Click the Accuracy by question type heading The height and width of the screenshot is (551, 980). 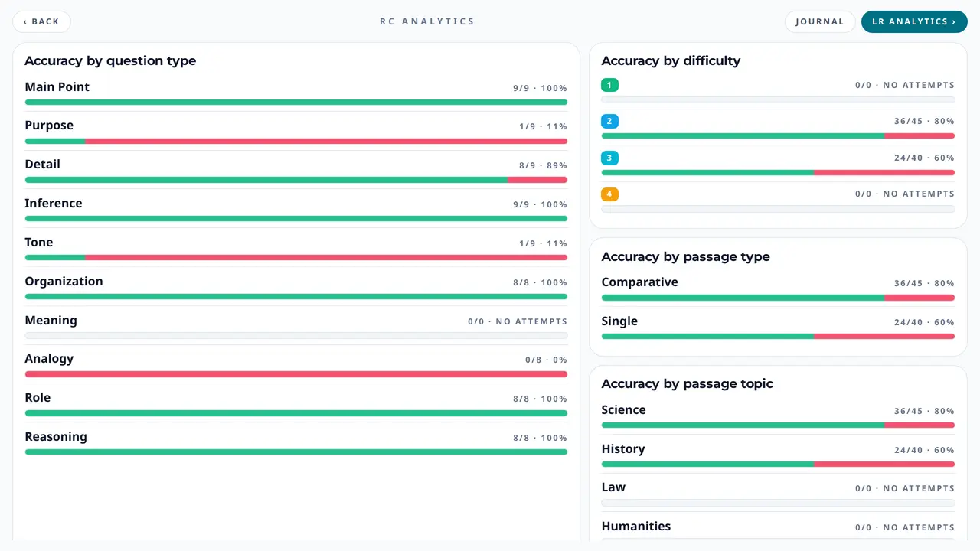click(110, 61)
